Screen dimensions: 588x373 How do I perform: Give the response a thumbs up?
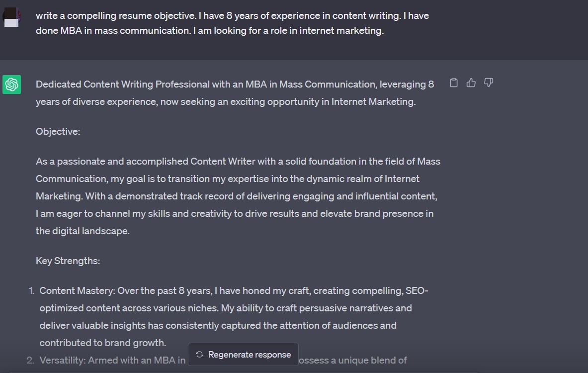coord(471,83)
